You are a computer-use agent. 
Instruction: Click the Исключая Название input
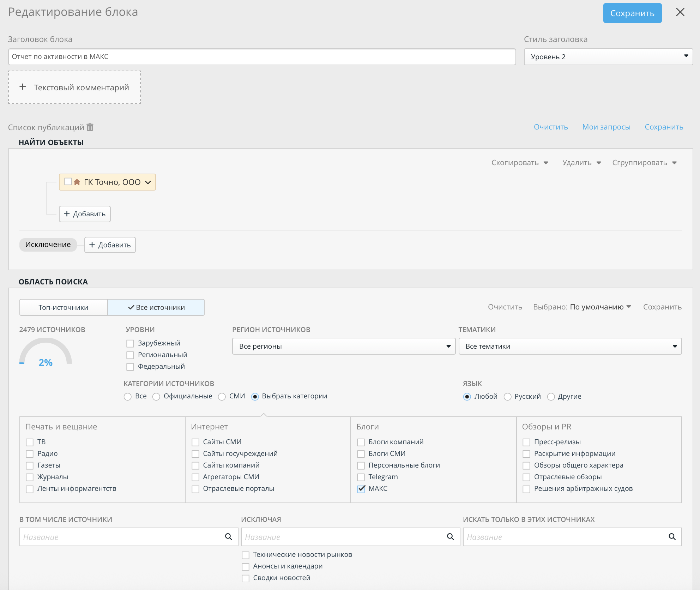(x=351, y=537)
